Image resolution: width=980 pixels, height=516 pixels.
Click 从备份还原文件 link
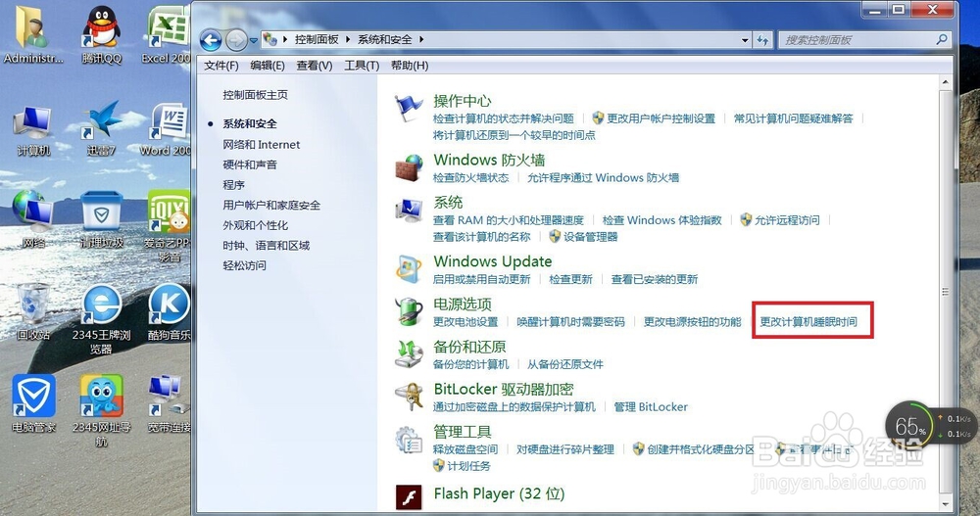565,364
